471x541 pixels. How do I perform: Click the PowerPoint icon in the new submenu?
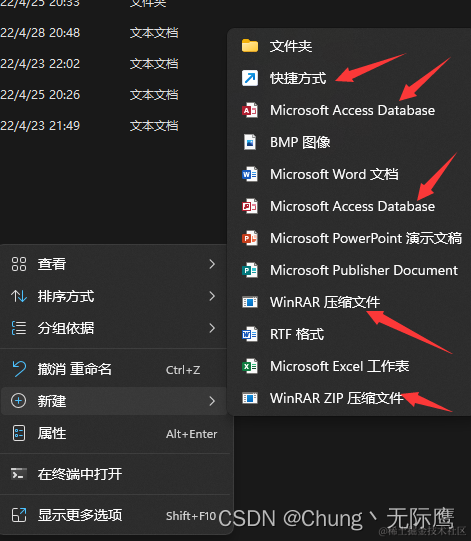(250, 238)
